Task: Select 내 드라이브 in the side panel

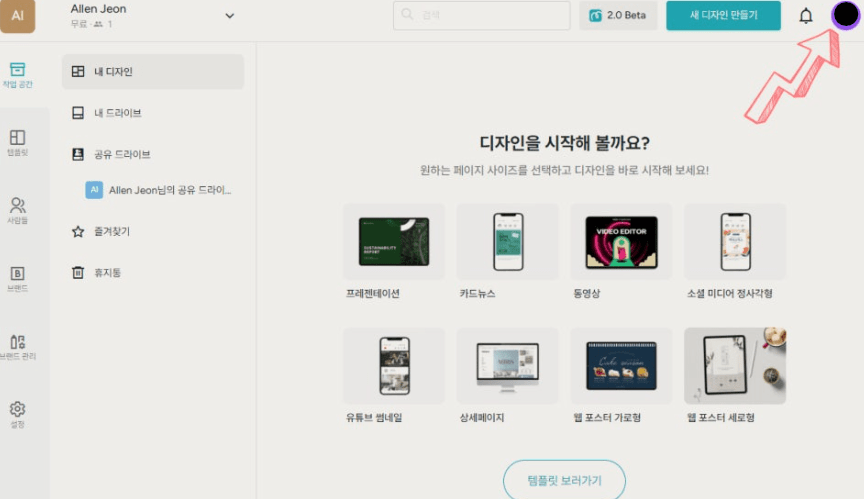Action: [153, 113]
